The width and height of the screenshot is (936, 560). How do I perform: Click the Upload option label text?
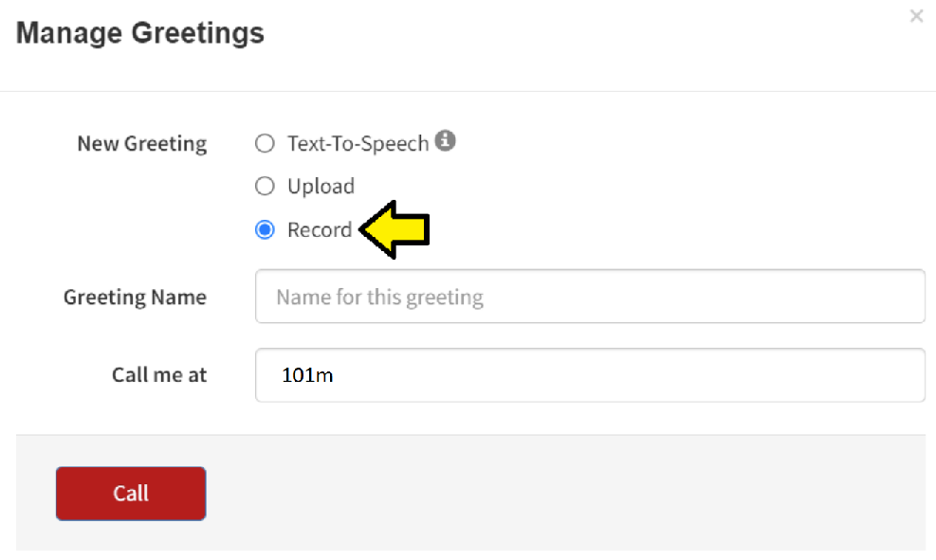tap(321, 187)
